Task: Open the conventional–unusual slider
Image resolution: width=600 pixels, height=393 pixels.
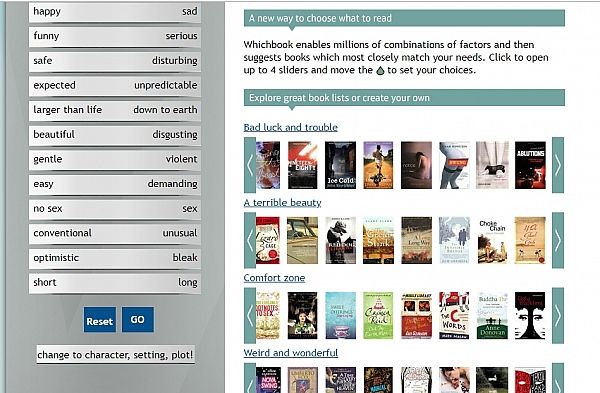Action: tap(115, 233)
